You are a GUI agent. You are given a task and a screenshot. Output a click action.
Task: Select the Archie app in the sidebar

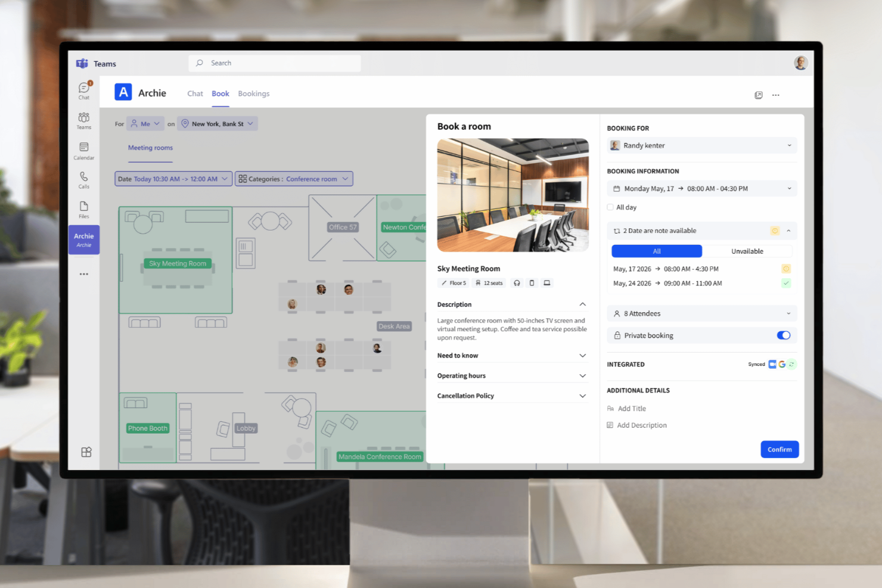click(83, 238)
